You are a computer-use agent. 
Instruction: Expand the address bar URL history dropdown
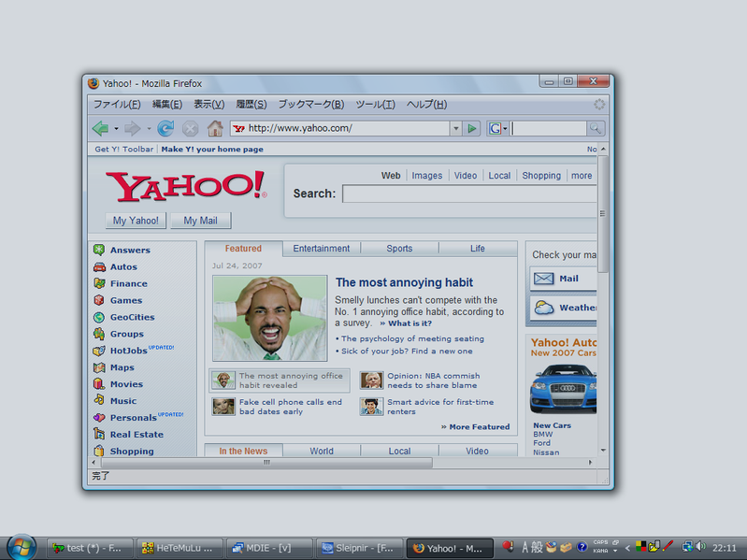(x=456, y=128)
